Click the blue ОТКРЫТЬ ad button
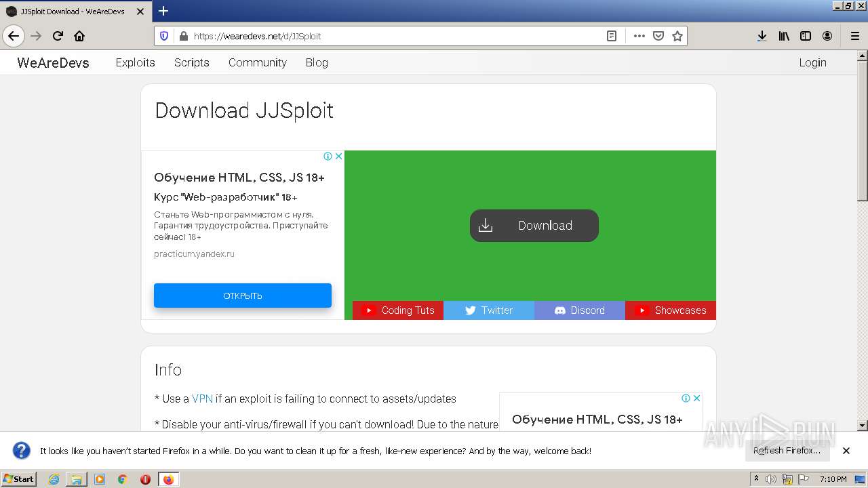Image resolution: width=868 pixels, height=488 pixels. [243, 296]
